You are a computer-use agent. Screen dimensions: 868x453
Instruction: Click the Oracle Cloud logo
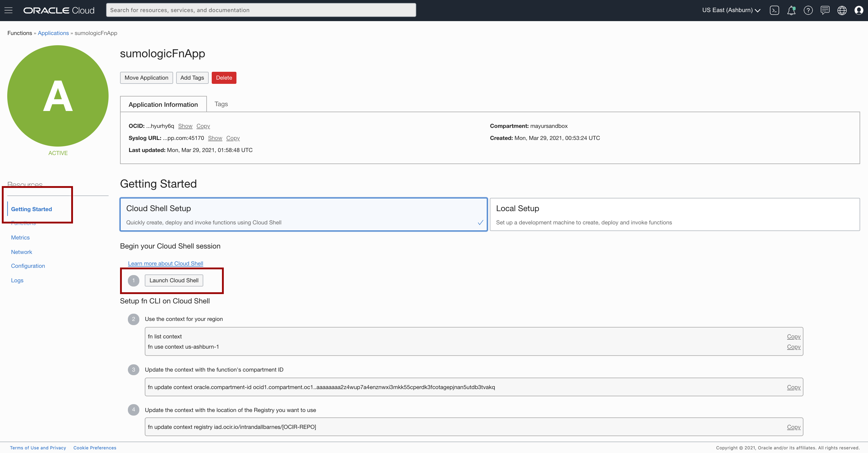[x=59, y=10]
